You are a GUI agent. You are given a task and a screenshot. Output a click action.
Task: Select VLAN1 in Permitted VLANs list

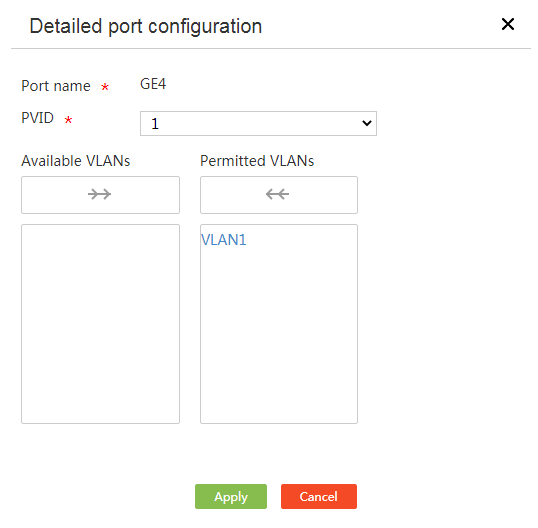[x=224, y=240]
